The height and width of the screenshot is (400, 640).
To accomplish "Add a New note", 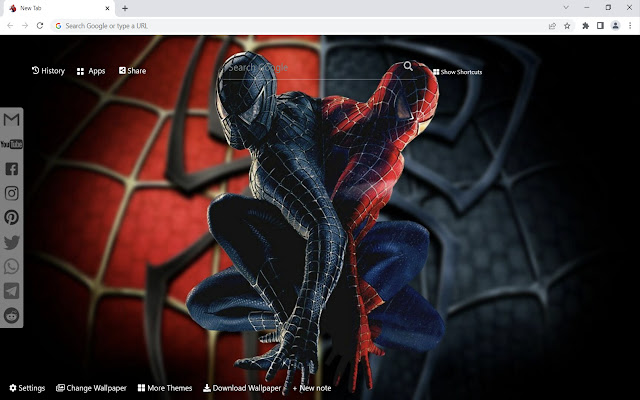I will pyautogui.click(x=312, y=388).
